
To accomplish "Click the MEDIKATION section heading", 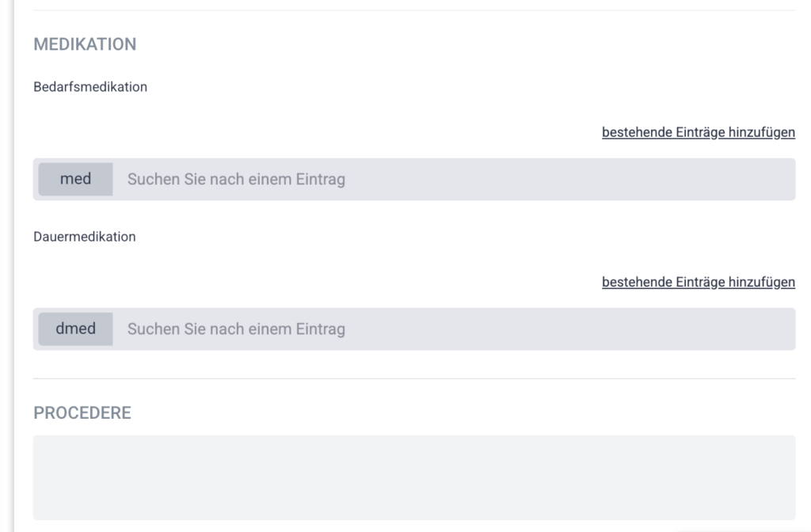I will (85, 44).
